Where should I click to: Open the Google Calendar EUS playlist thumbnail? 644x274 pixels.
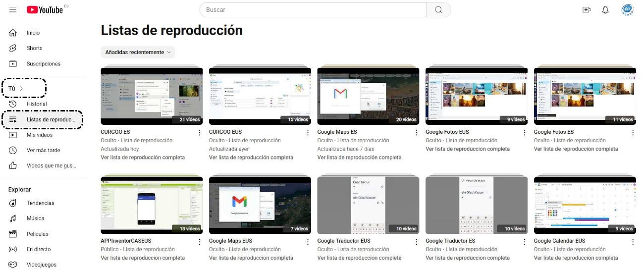pyautogui.click(x=585, y=204)
